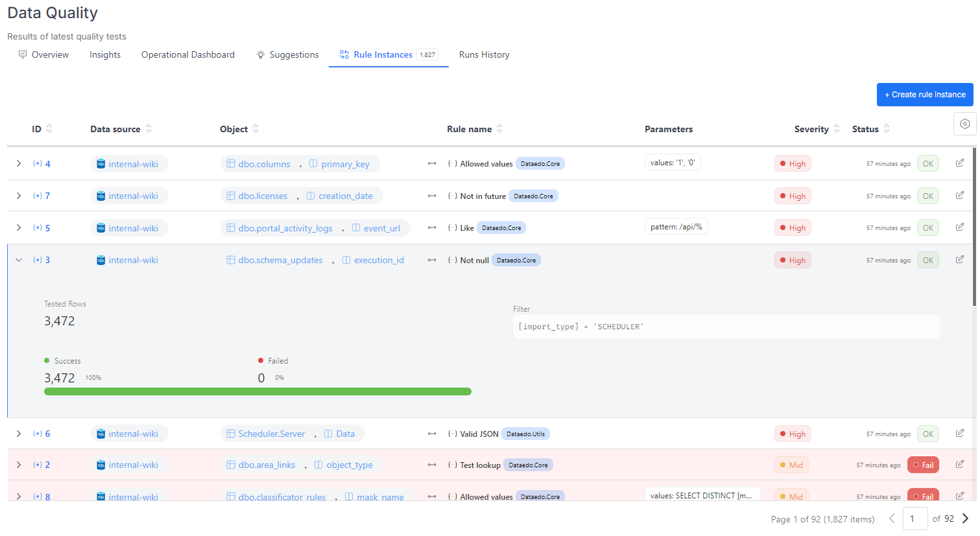This screenshot has height=536, width=980.
Task: Collapse expanded rule instance row 3
Action: tap(19, 260)
